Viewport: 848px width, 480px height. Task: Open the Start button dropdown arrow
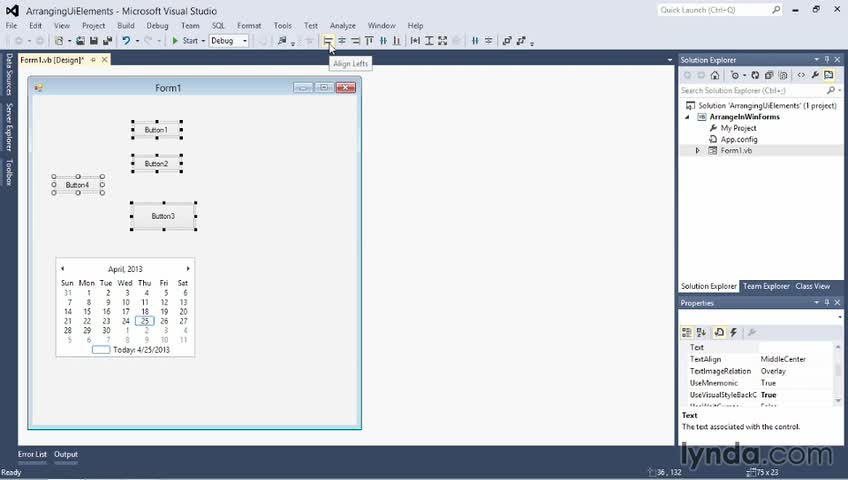203,41
